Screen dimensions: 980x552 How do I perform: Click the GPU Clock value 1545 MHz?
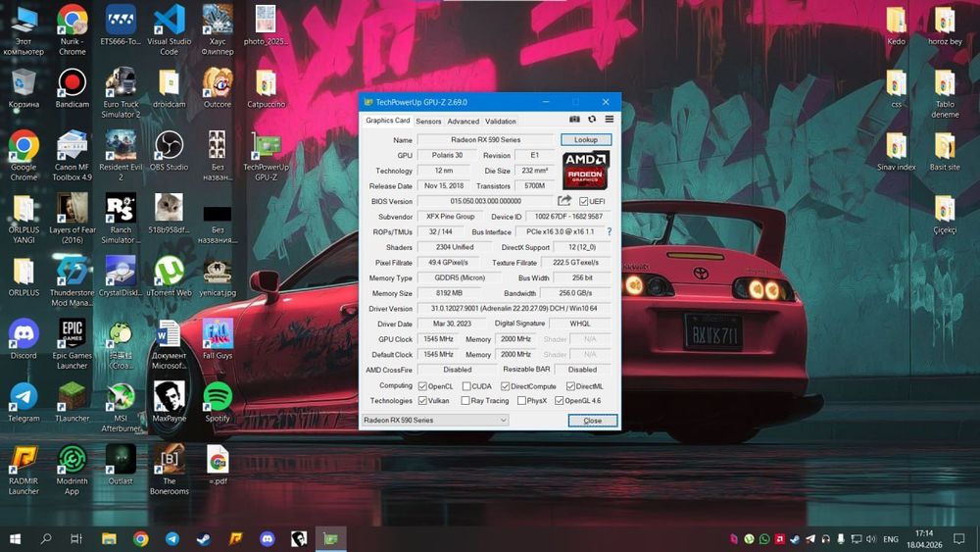(438, 339)
